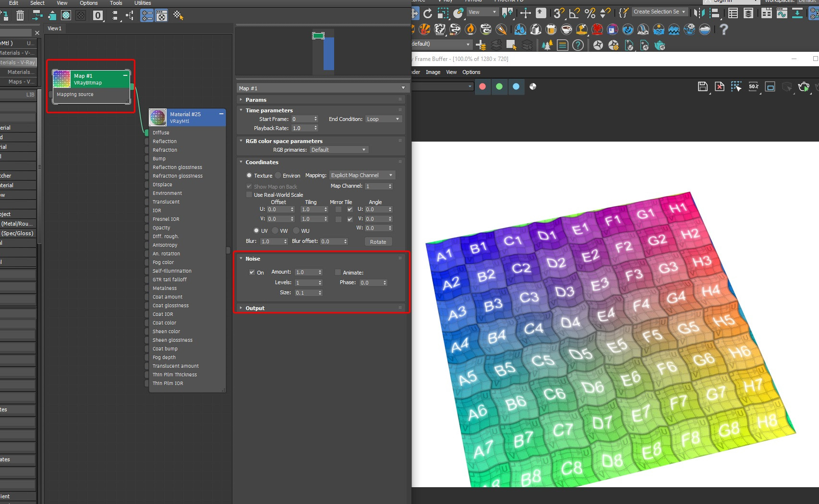Image resolution: width=819 pixels, height=504 pixels.
Task: Click Select by Material icon
Action: [x=178, y=16]
